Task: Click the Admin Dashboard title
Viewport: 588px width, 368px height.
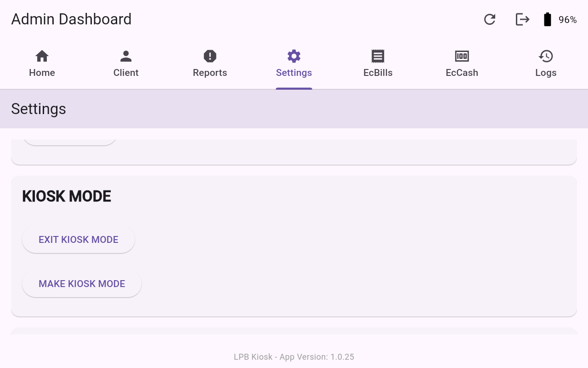Action: click(x=71, y=19)
